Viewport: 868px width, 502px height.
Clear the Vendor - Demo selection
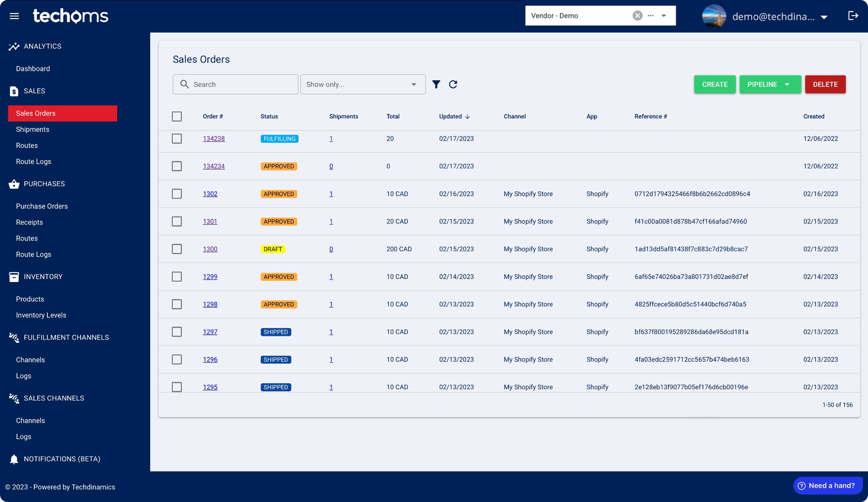point(637,16)
